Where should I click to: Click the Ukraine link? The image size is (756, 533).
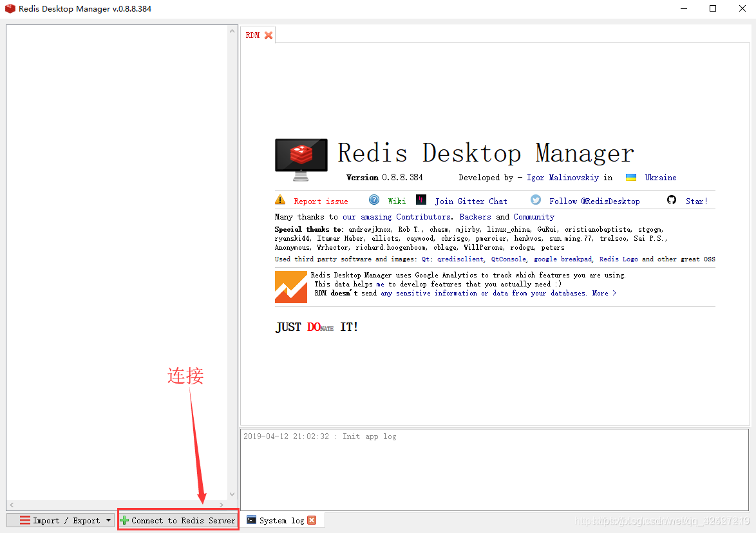[x=661, y=178]
